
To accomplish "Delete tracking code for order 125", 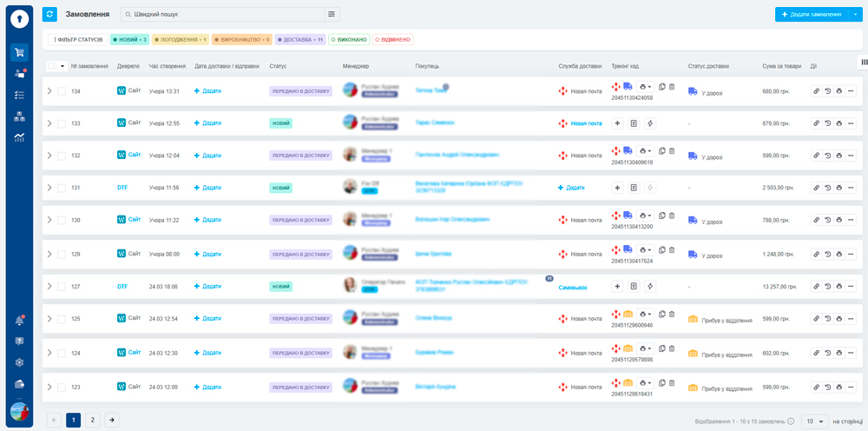I will click(672, 314).
